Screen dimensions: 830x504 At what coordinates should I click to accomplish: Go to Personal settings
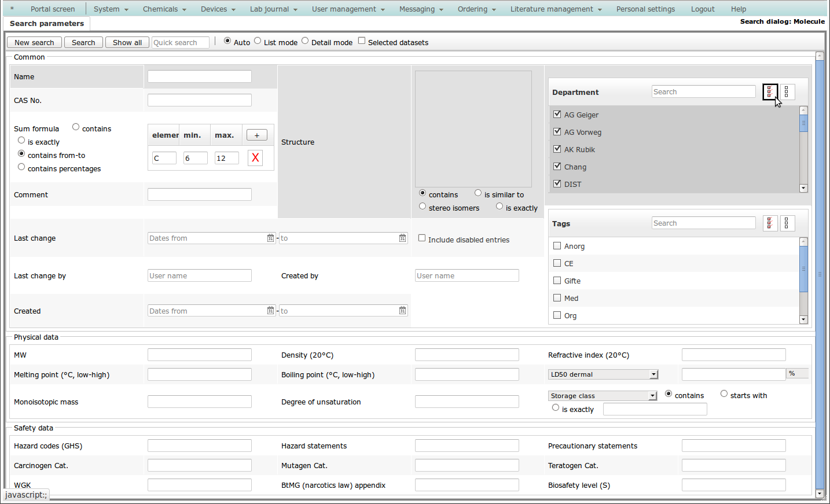pos(645,9)
